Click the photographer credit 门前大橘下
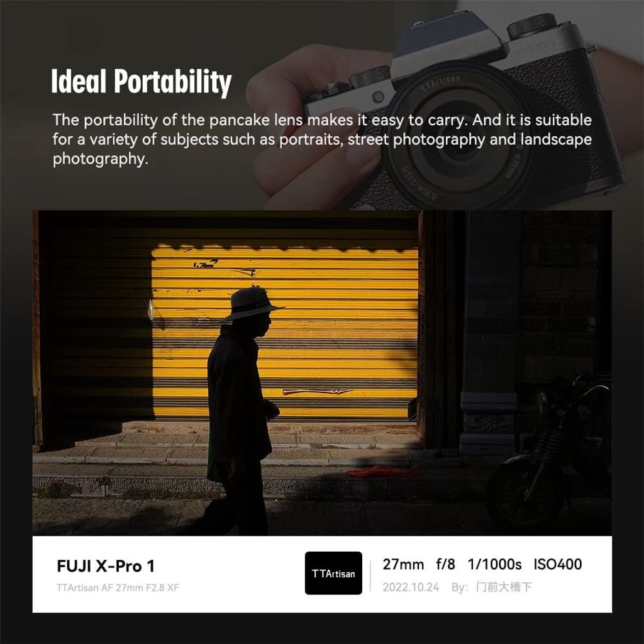 tap(504, 587)
